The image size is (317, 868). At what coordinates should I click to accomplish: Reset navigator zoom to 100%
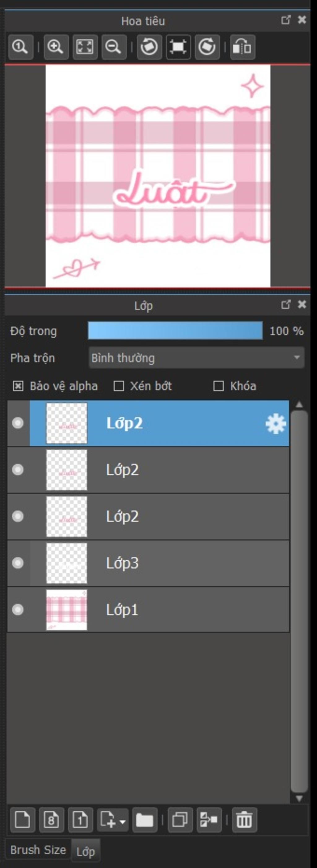20,47
